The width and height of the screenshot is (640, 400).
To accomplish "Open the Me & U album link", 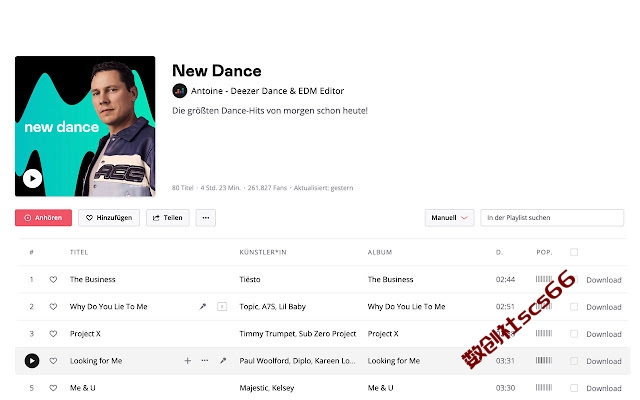I will point(380,388).
